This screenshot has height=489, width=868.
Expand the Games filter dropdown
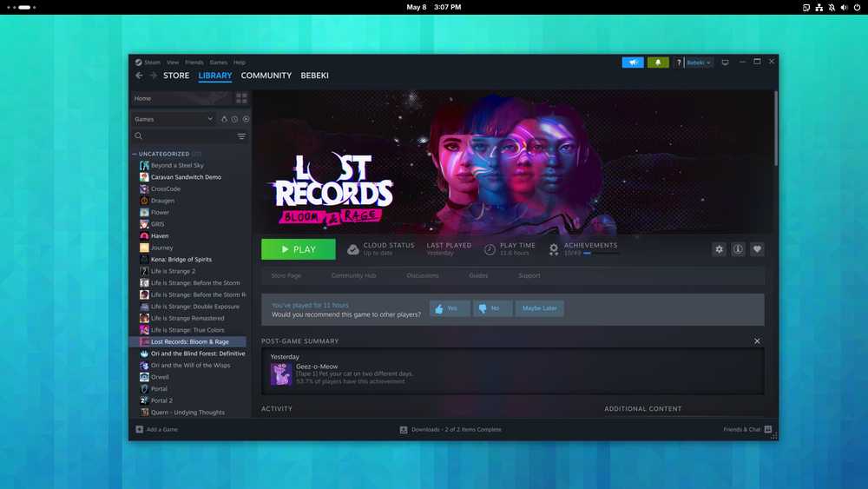pos(174,119)
